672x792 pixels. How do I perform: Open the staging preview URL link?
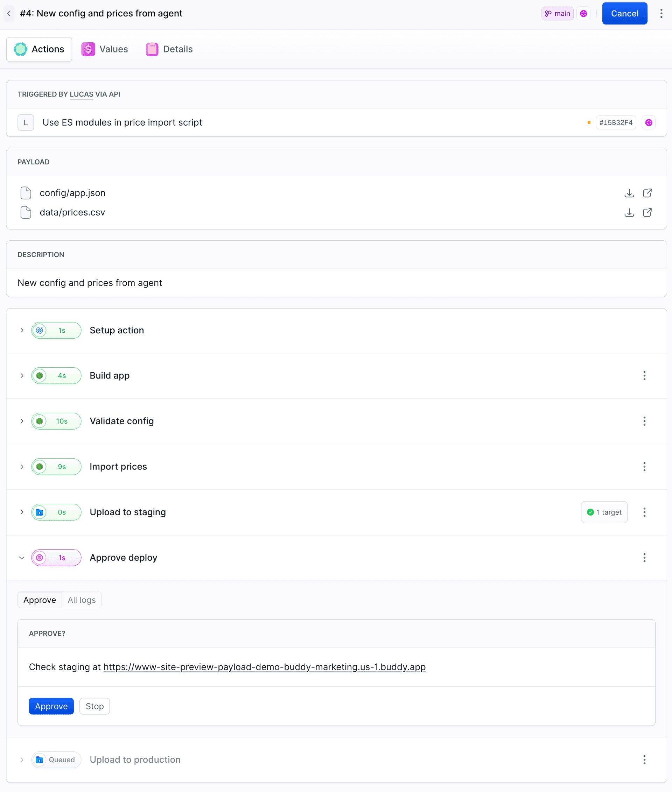[x=264, y=667]
